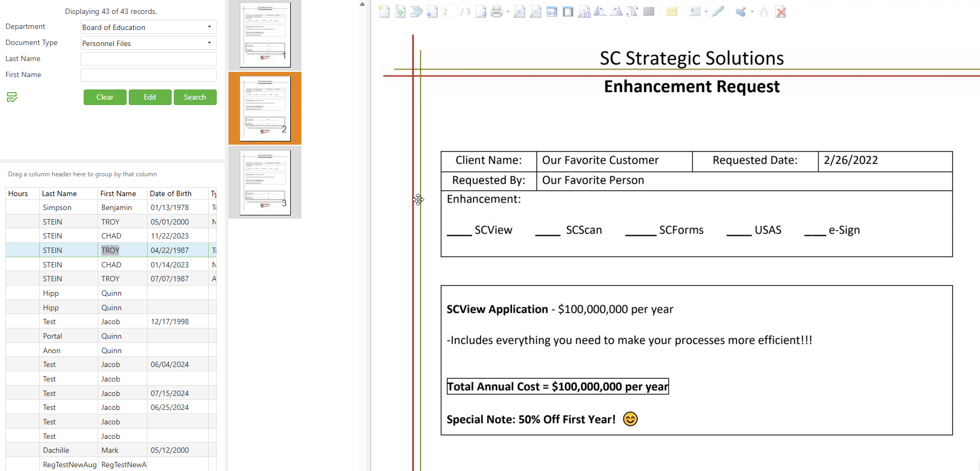Screen dimensions: 980x471
Task: Click the fit to width icon
Action: [552, 11]
